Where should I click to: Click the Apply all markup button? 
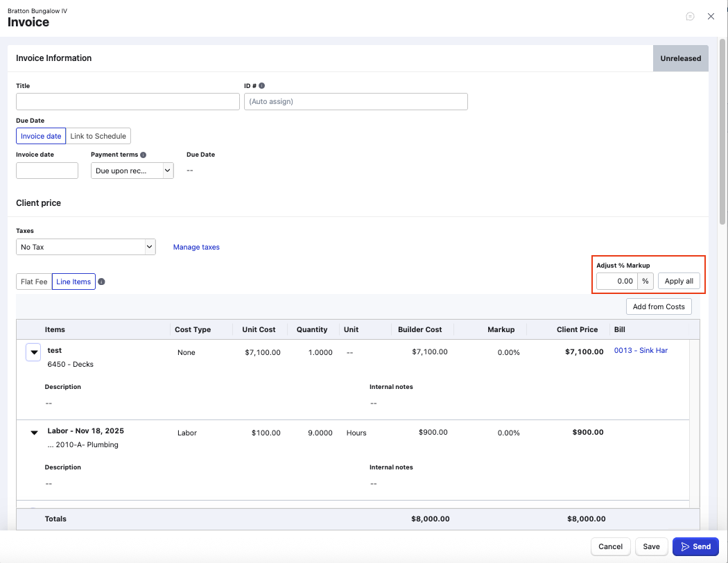click(679, 281)
